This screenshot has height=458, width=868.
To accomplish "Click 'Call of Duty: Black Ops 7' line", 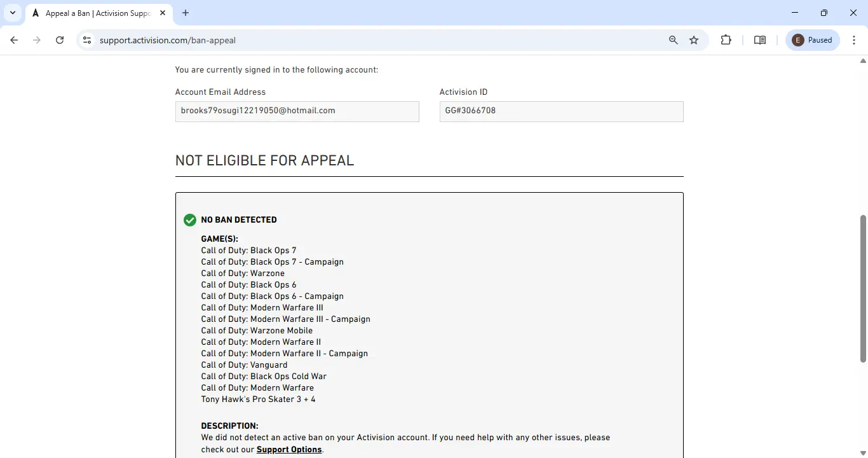I will click(x=249, y=251).
